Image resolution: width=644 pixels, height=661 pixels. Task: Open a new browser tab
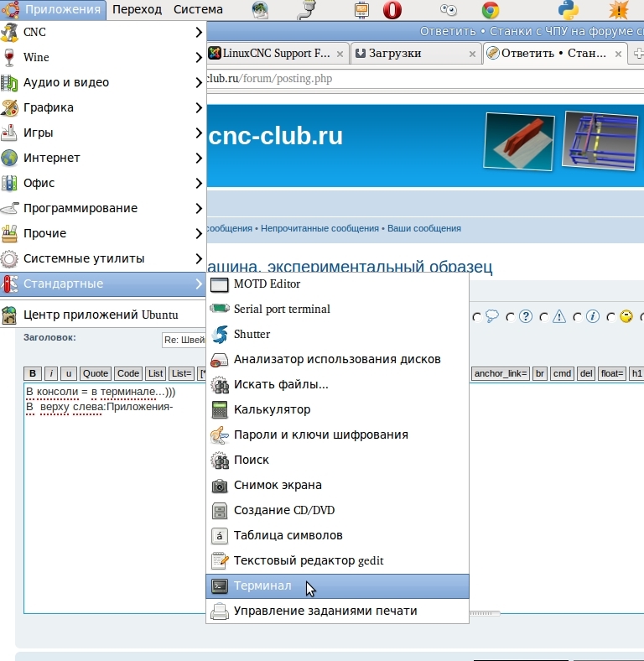pyautogui.click(x=637, y=54)
